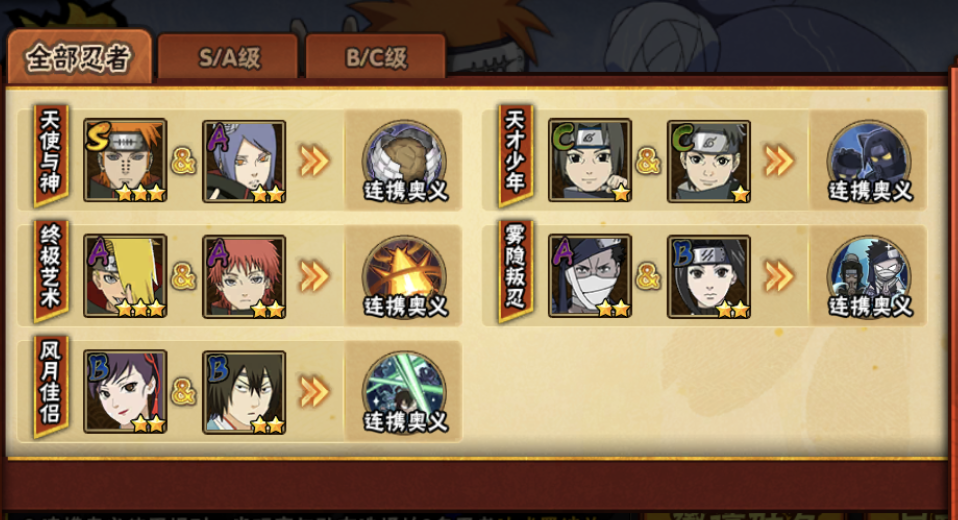Switch to the S/A级 tab
958x520 pixels.
click(228, 57)
